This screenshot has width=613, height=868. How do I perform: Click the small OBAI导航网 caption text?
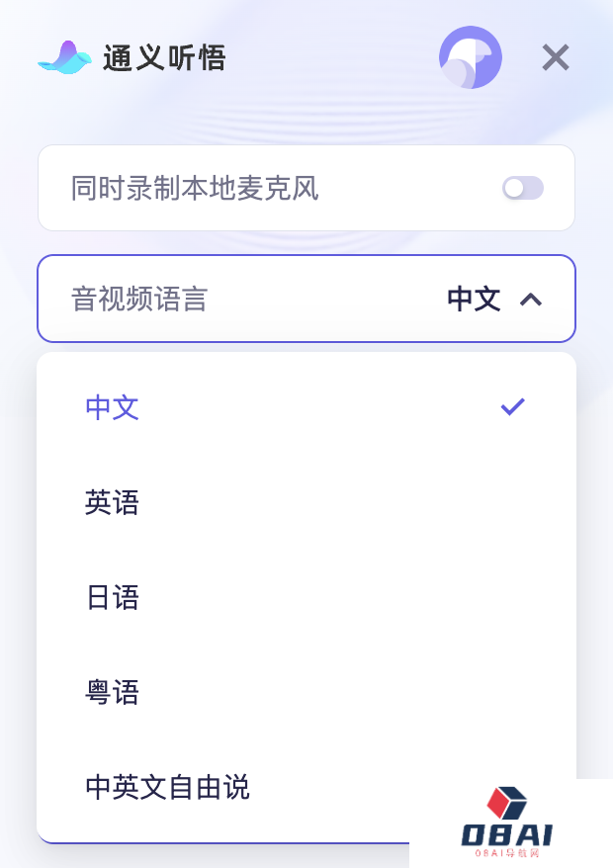[506, 853]
